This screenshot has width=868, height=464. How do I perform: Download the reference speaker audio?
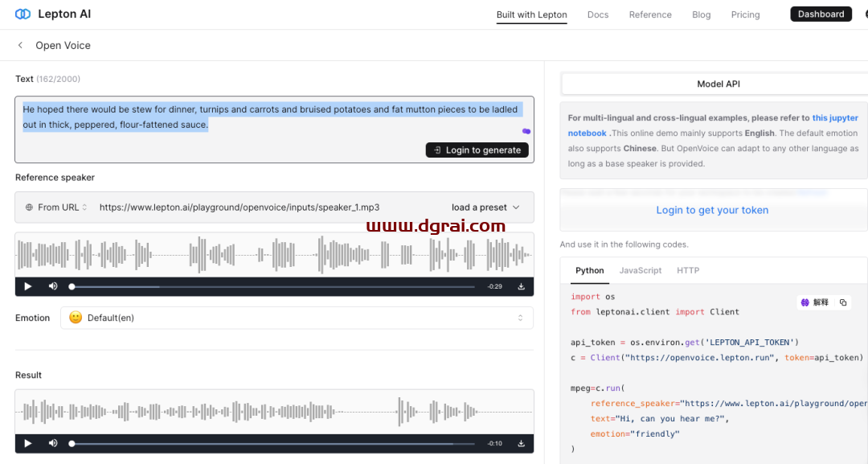[521, 286]
